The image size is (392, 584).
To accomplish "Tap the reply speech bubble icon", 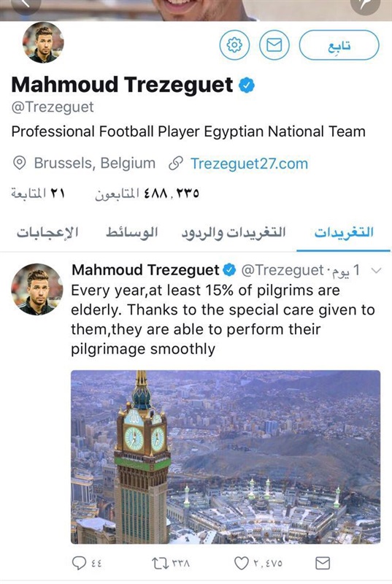I will tap(79, 563).
